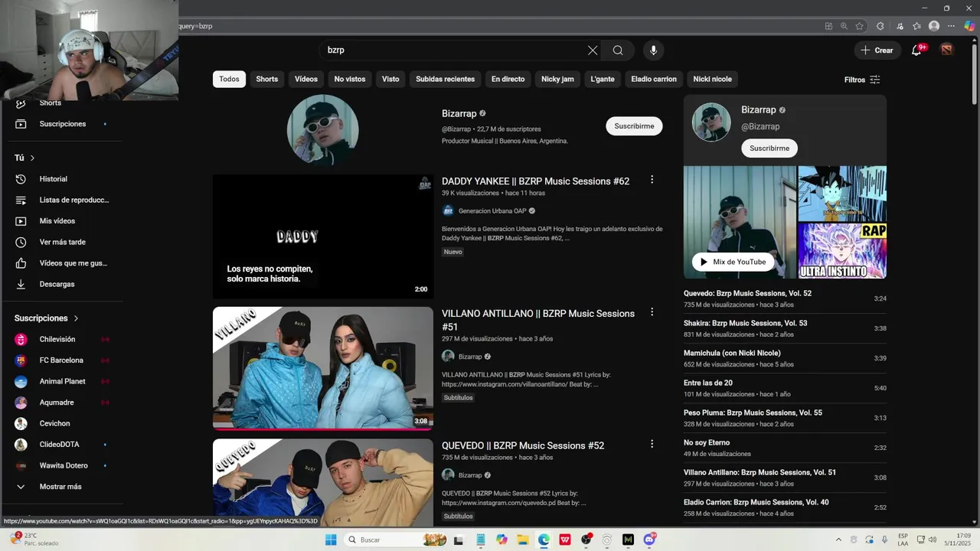
Task: Select the Eladio carrion chip
Action: 654,79
